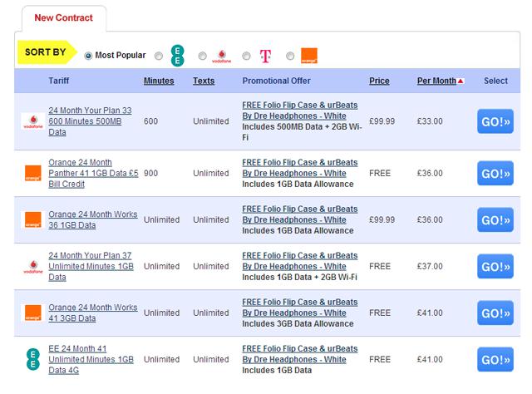The height and width of the screenshot is (394, 532).
Task: Select the EE network radio button
Action: tap(159, 56)
